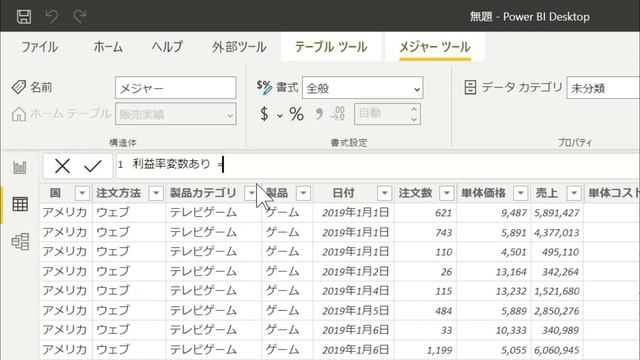Click the 名前 input field メジャー
This screenshot has width=640, height=360.
pyautogui.click(x=176, y=88)
